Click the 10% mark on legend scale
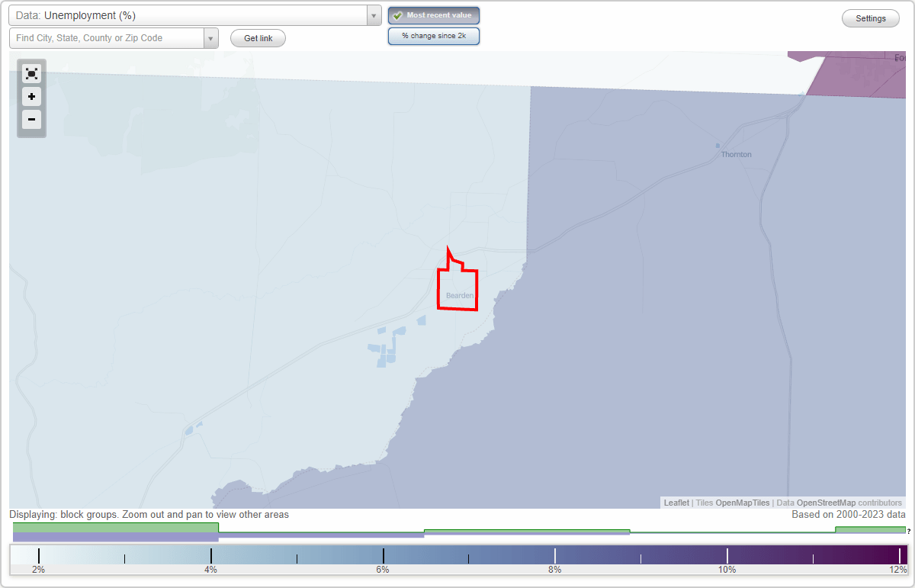 727,570
